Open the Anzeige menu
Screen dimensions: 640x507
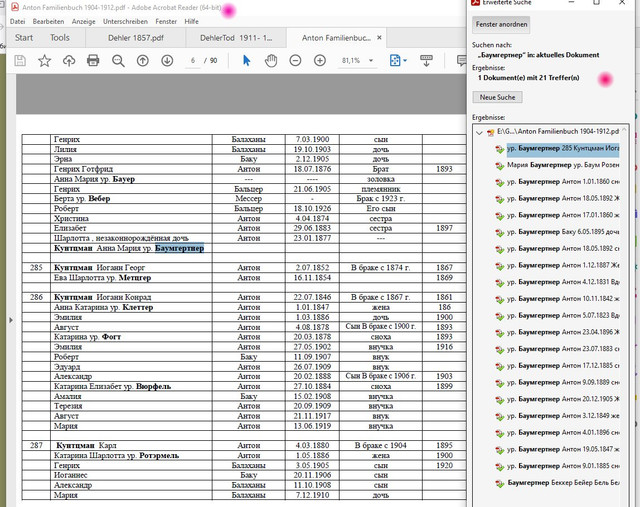click(83, 22)
